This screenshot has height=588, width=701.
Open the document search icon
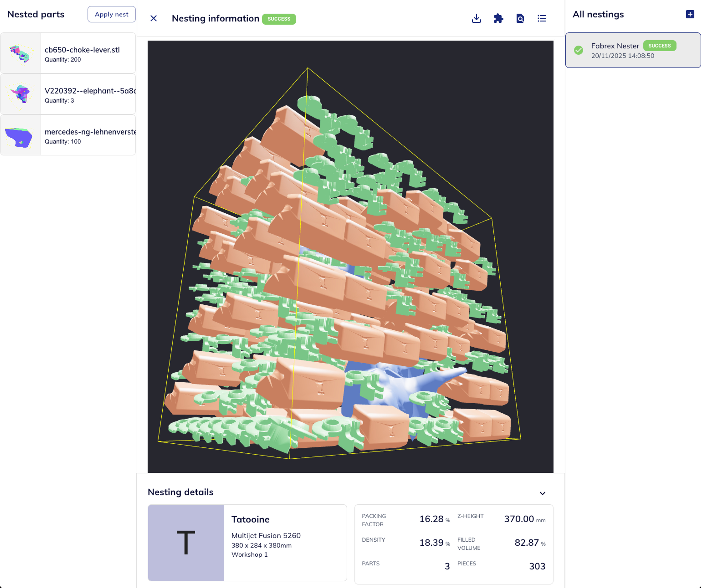(520, 18)
